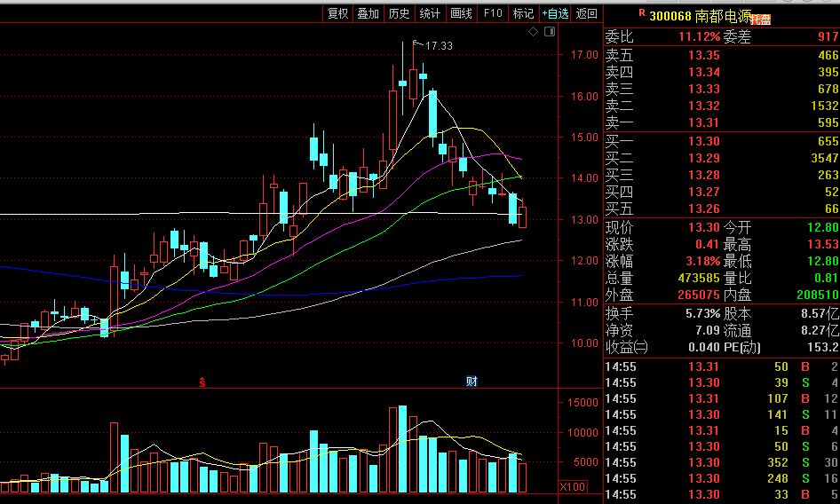Select 买二 price 13.29

704,158
